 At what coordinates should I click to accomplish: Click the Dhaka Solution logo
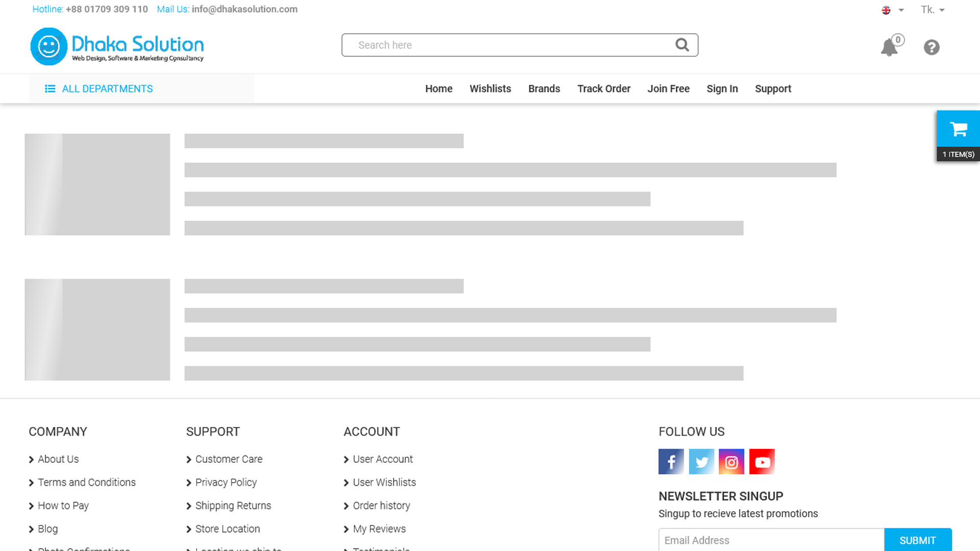tap(117, 46)
